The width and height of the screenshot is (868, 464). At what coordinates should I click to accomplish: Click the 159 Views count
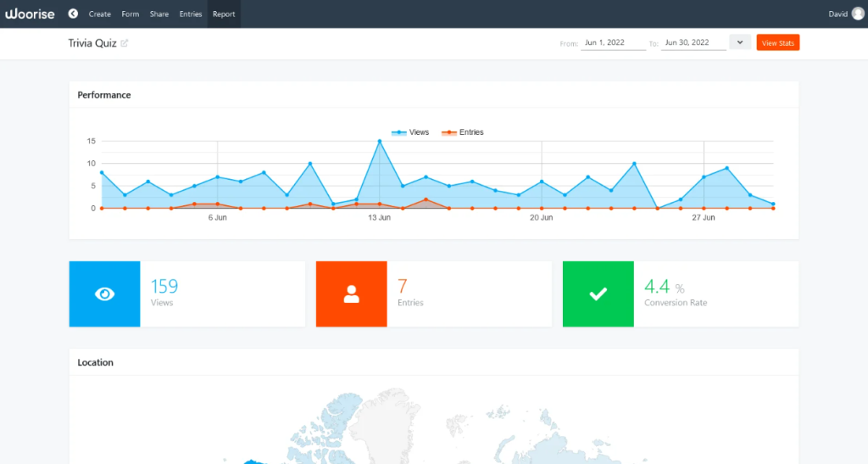pyautogui.click(x=164, y=286)
